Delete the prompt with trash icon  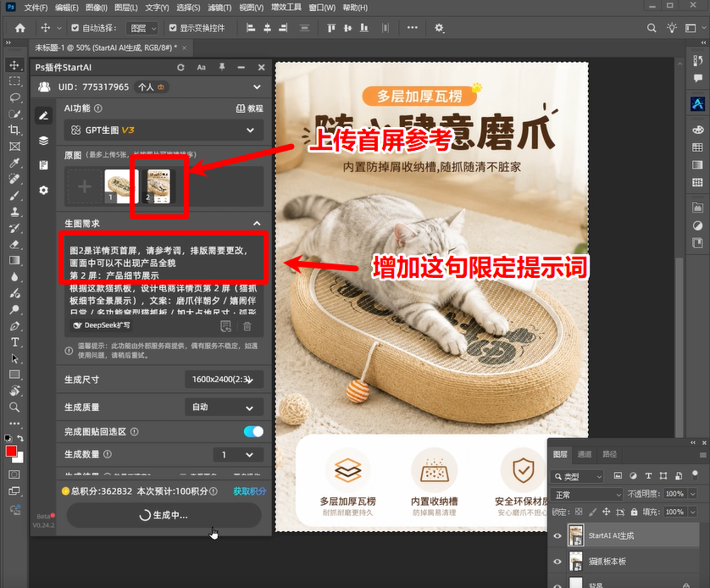tap(247, 326)
